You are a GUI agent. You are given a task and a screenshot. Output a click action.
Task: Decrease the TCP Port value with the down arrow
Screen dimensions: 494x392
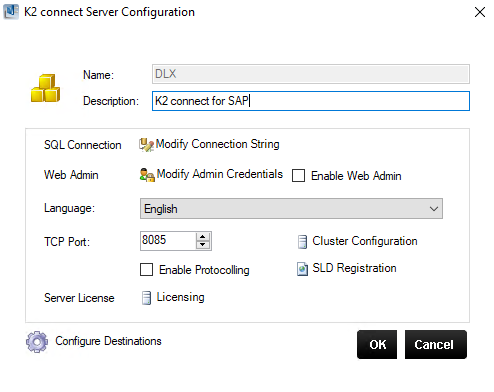point(203,245)
